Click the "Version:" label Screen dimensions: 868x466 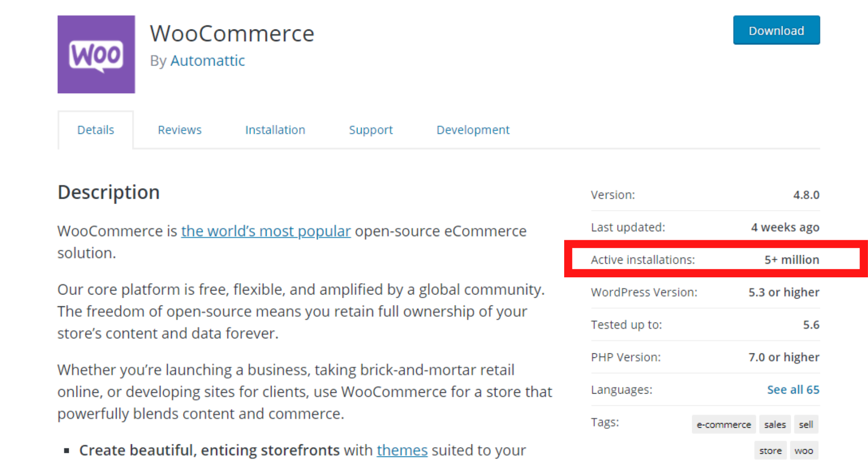click(x=613, y=195)
